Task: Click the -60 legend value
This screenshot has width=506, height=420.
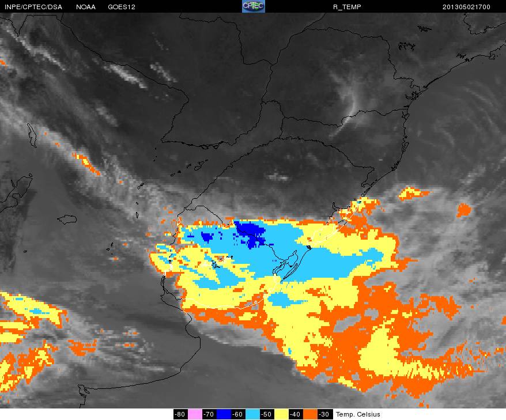Action: (238, 414)
